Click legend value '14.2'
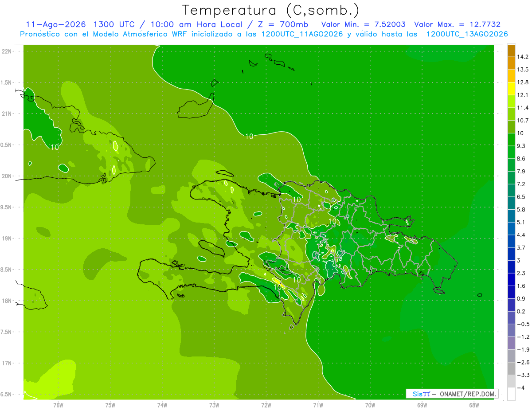The image size is (532, 411). [x=523, y=57]
